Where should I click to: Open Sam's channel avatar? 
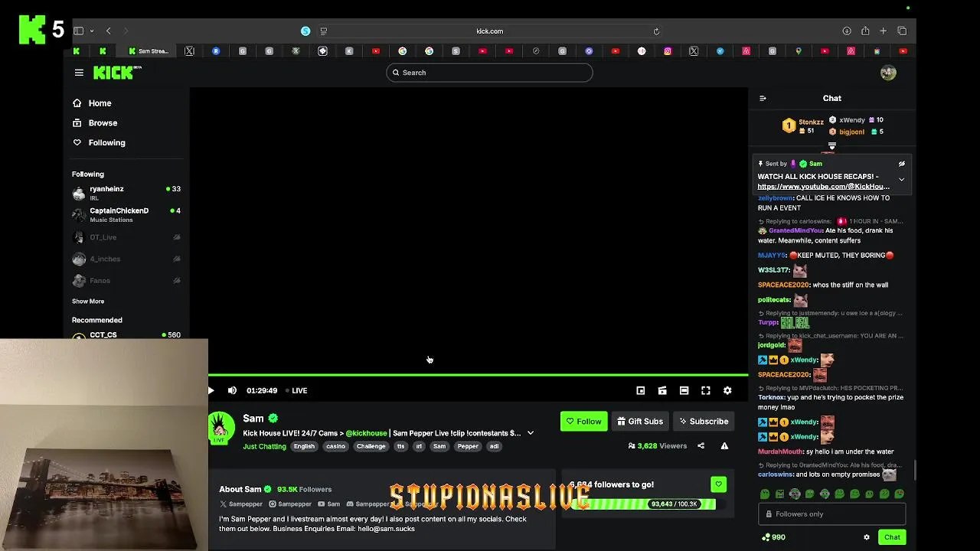220,428
